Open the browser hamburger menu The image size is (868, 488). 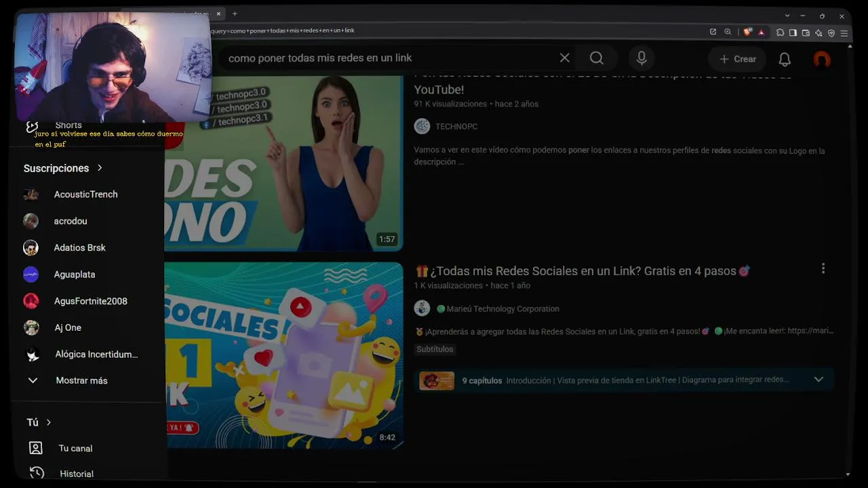[x=844, y=33]
